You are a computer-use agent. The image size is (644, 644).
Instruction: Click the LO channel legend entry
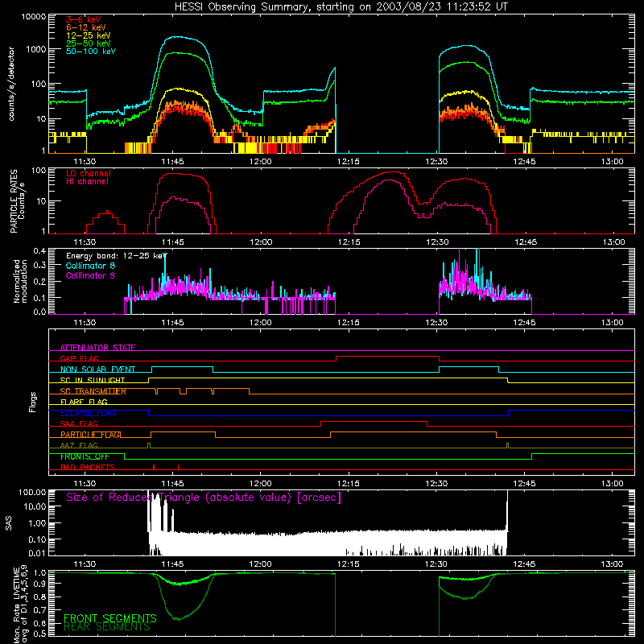pos(88,173)
